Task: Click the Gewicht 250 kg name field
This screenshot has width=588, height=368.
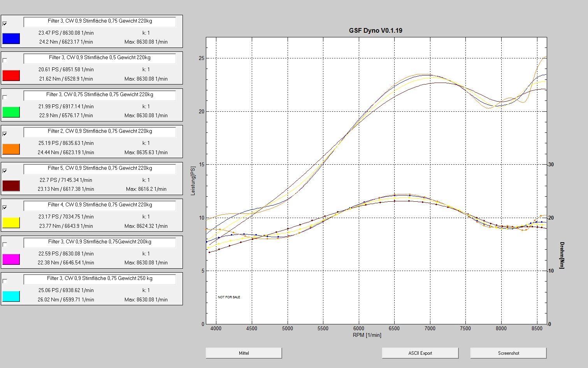Action: (100, 279)
